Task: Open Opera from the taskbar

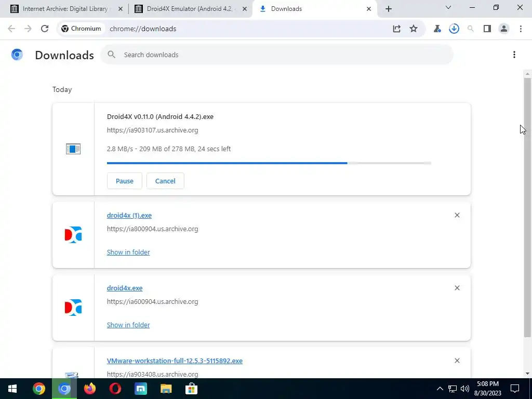Action: 115,389
